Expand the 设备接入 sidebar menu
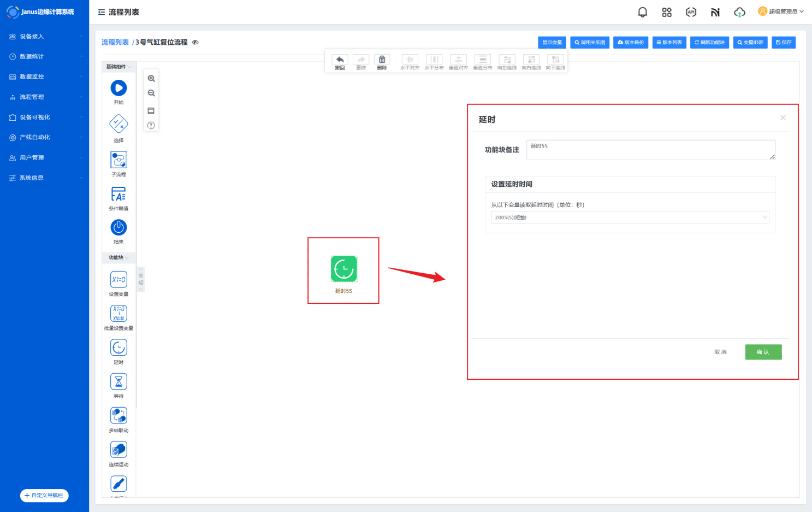This screenshot has height=512, width=812. 45,37
